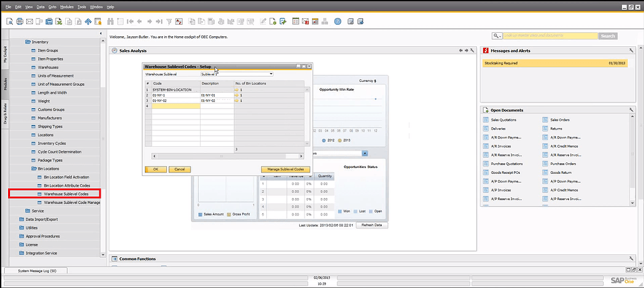Switch to My Cockpit side tab
Image resolution: width=644 pixels, height=288 pixels.
point(5,54)
